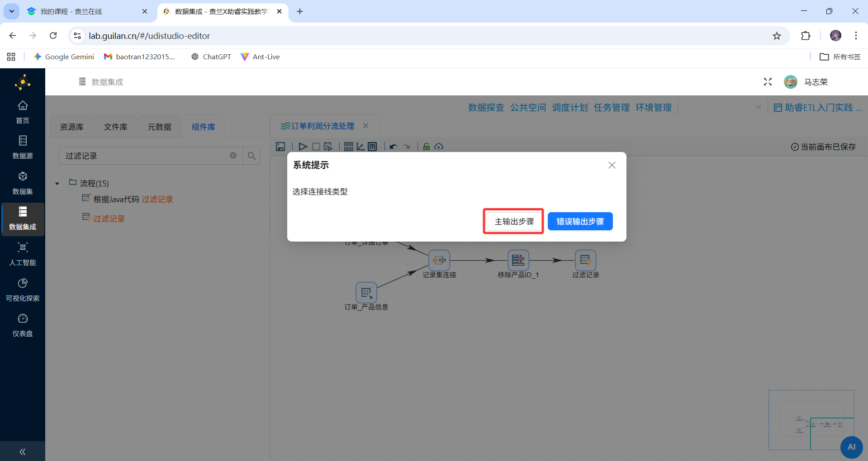This screenshot has width=868, height=461.
Task: Click the floating AI assistant bubble
Action: [x=852, y=447]
